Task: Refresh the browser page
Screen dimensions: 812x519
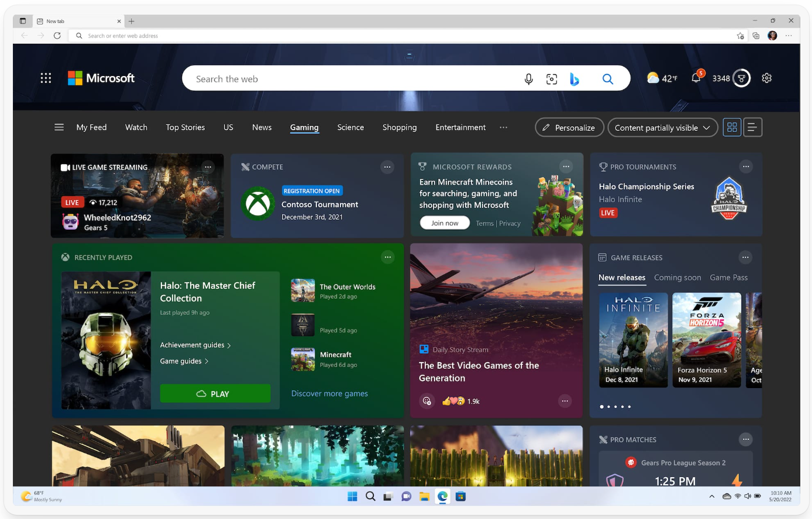Action: tap(57, 36)
